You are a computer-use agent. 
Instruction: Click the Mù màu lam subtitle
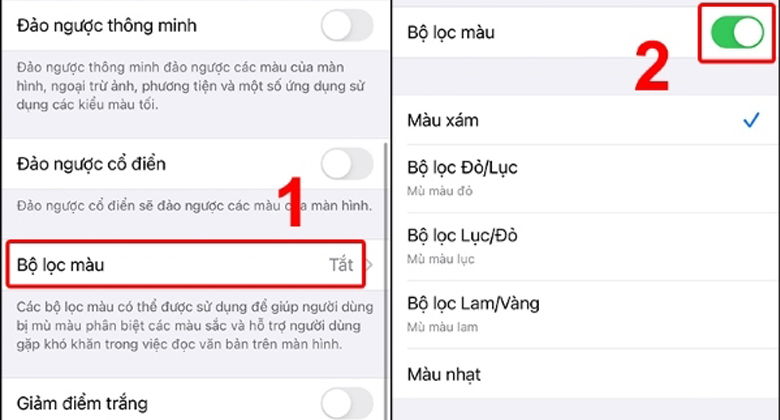coord(442,327)
